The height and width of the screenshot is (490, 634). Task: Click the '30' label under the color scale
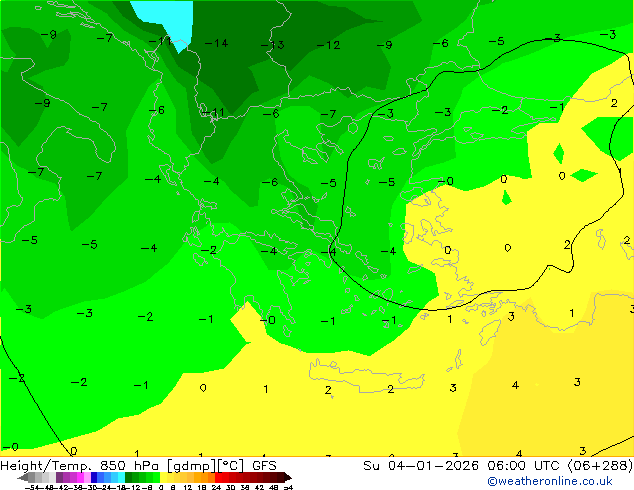[x=230, y=488]
